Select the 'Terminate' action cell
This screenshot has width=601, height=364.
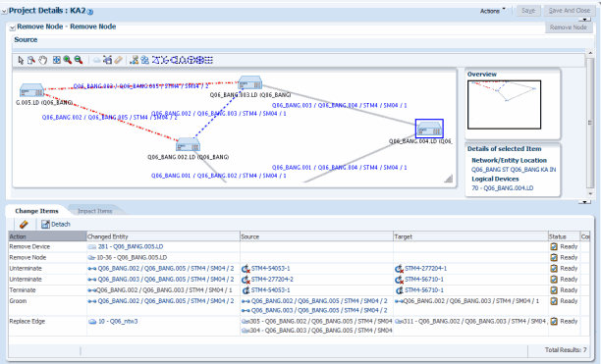point(47,290)
